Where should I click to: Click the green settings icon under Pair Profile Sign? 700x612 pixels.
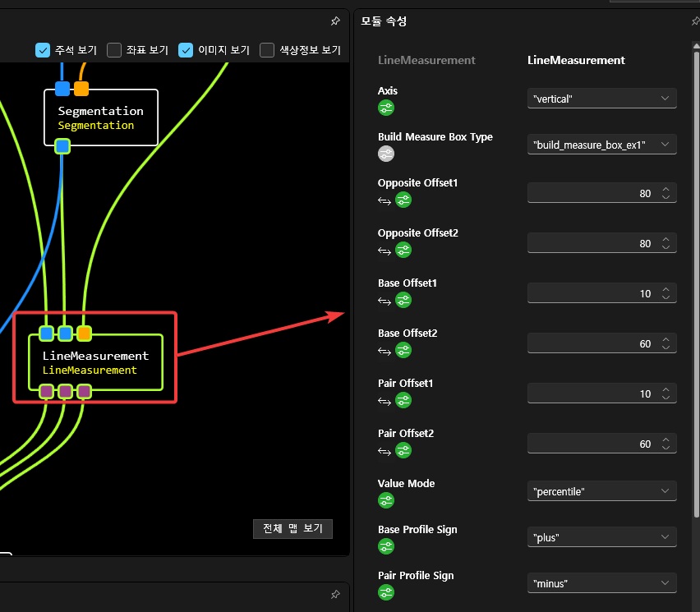(386, 591)
